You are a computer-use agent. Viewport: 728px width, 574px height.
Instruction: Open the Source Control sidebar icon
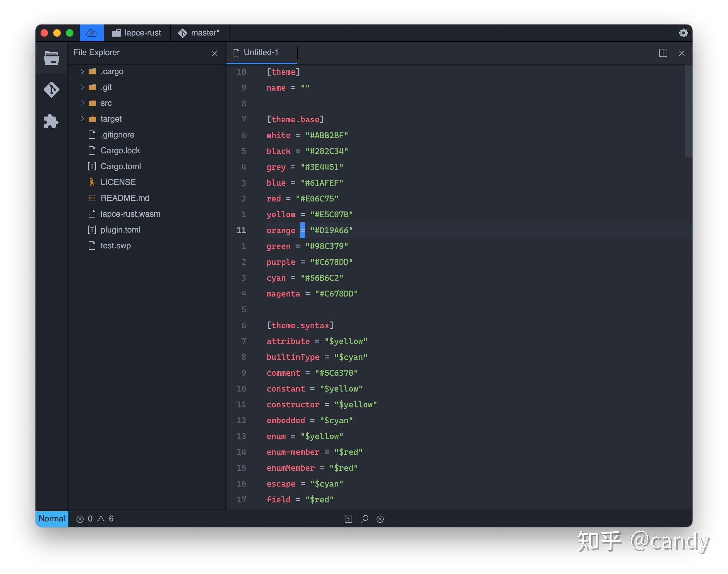(x=51, y=90)
